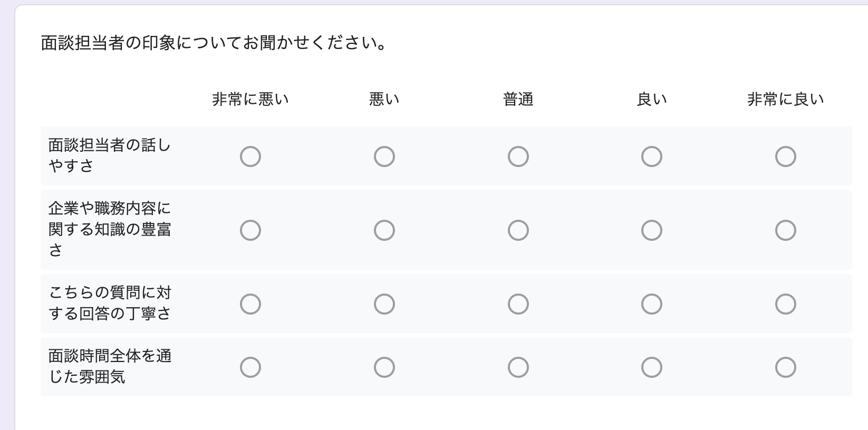Select 悪い for こちらの質問に対する回答の丁寧さ
This screenshot has height=430, width=868.
384,304
